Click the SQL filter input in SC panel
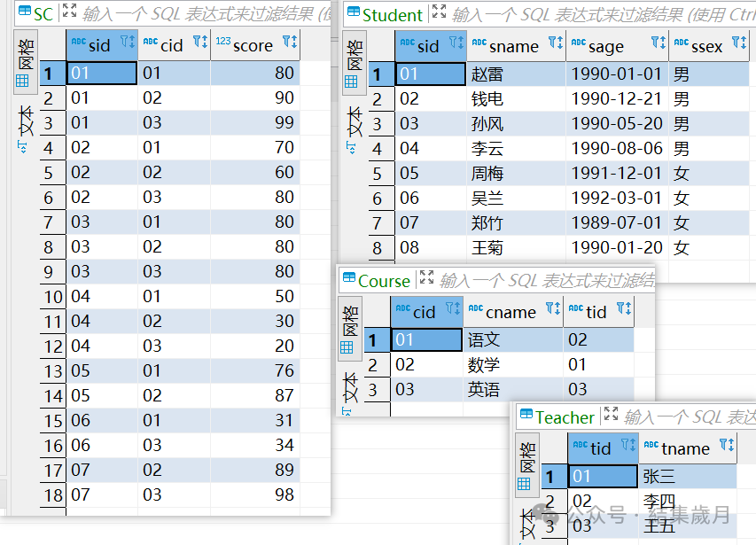 [x=206, y=14]
